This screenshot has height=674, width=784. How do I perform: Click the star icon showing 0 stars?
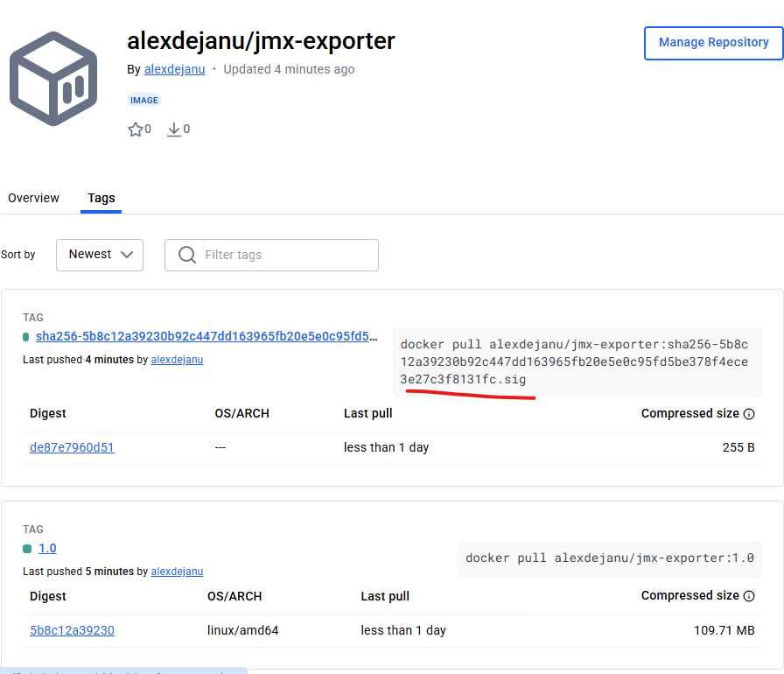[x=135, y=130]
